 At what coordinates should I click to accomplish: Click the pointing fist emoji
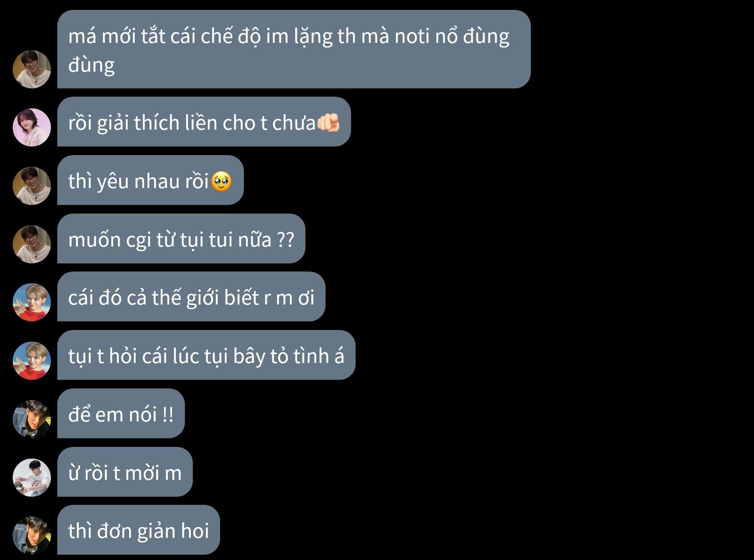click(328, 123)
